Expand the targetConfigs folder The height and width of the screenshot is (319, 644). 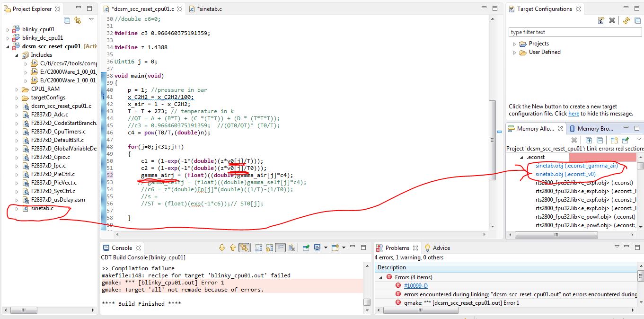coord(17,97)
